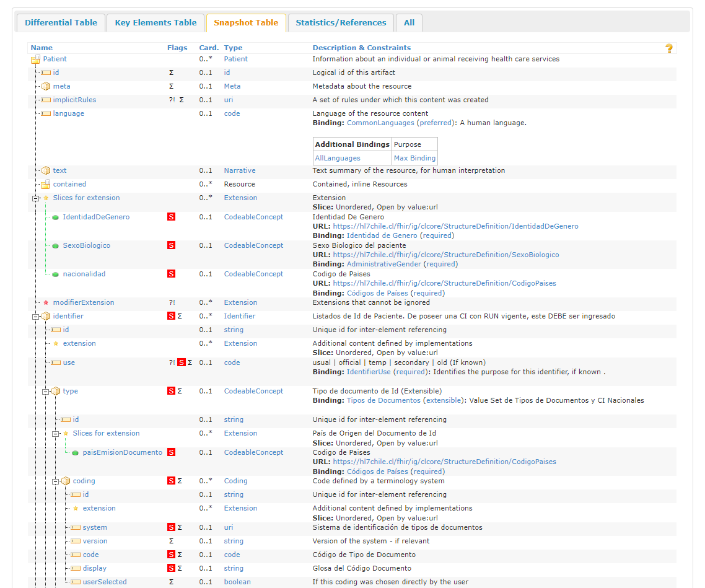Click the contained resource folder icon

45,185
